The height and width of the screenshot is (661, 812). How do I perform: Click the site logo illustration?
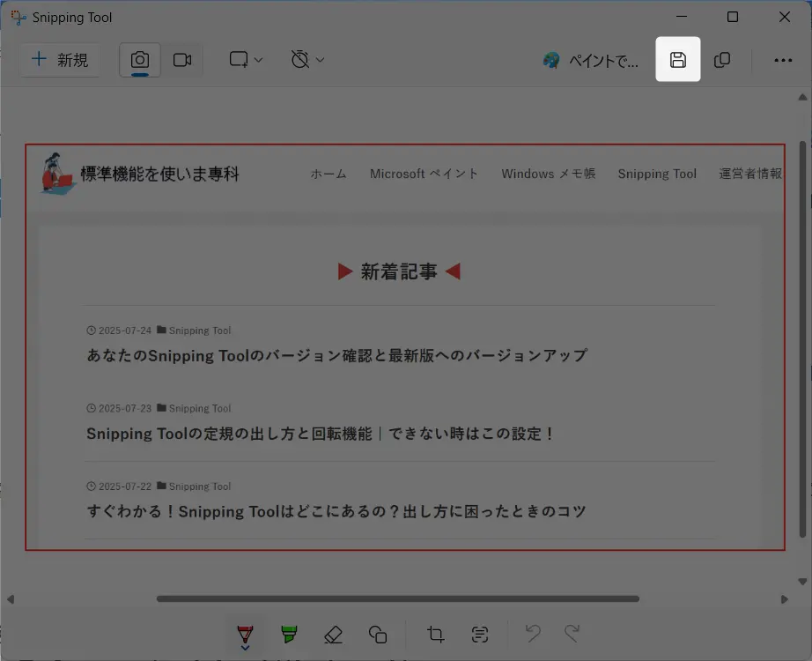point(58,173)
